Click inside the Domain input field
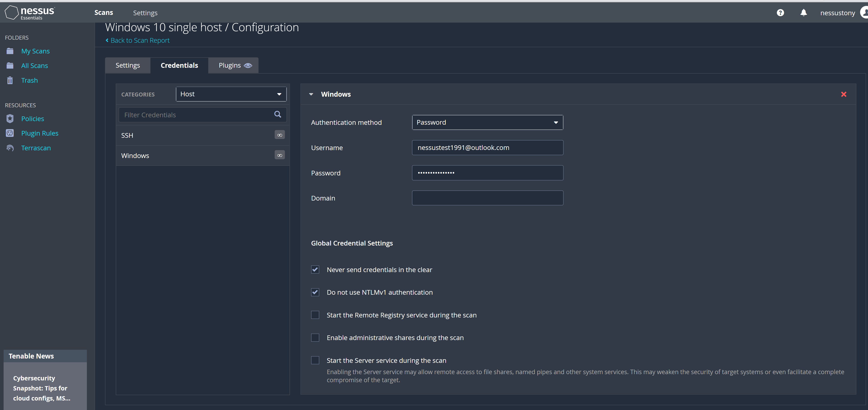This screenshot has height=410, width=868. [487, 198]
